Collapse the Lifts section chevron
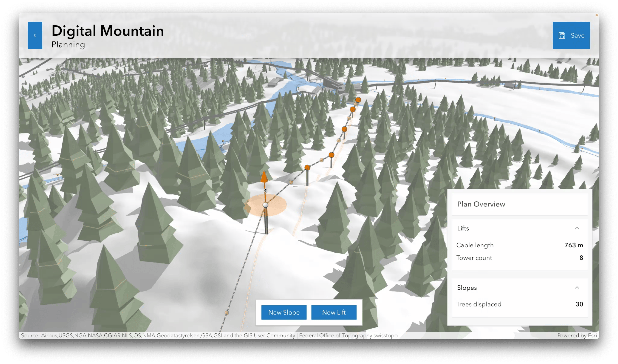This screenshot has width=618, height=364. (x=577, y=228)
